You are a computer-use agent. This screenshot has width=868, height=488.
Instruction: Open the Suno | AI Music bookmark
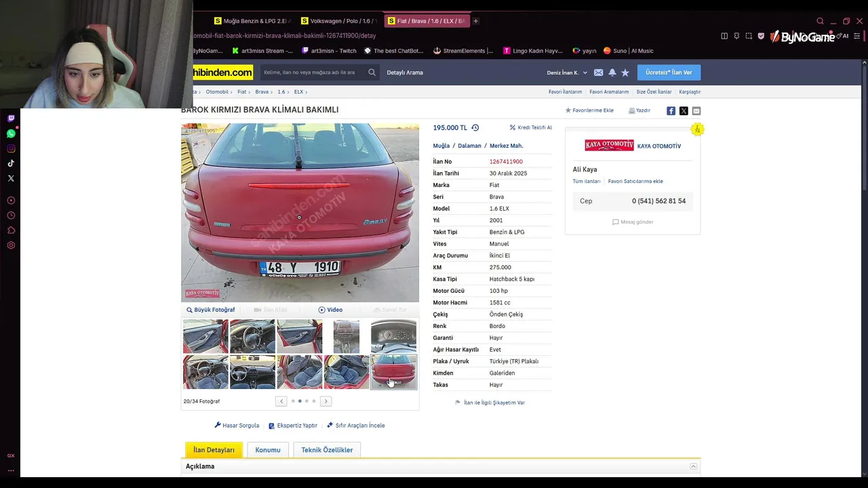pos(629,51)
